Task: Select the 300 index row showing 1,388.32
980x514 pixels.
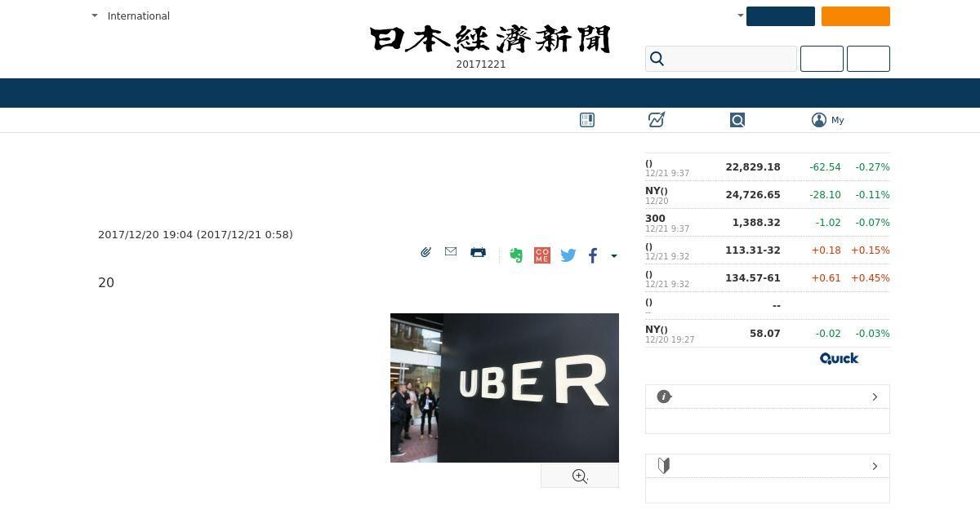Action: (768, 223)
